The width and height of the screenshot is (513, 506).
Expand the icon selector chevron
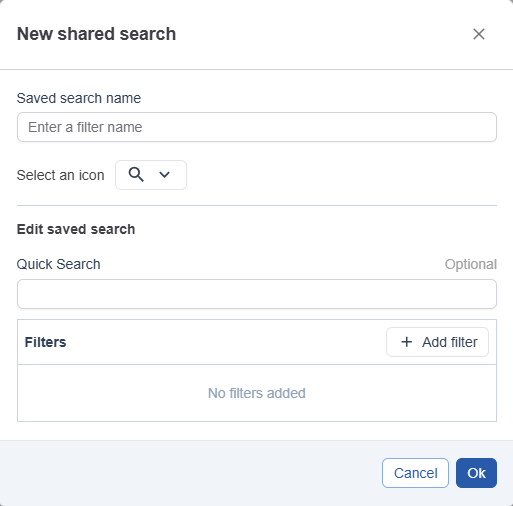(x=164, y=175)
